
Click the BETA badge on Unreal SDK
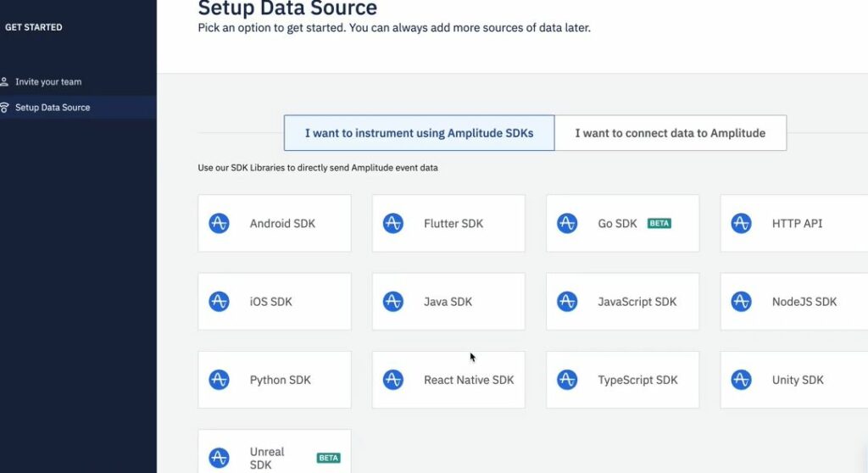(x=328, y=458)
